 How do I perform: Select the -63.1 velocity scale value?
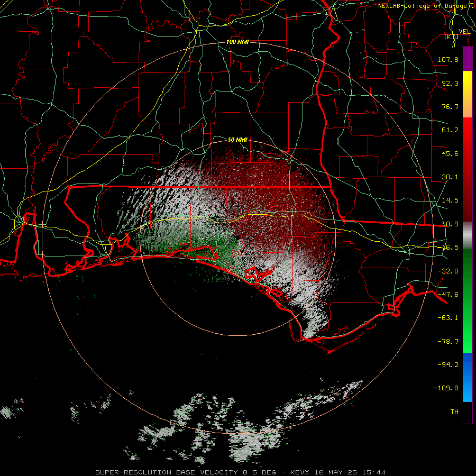(448, 318)
